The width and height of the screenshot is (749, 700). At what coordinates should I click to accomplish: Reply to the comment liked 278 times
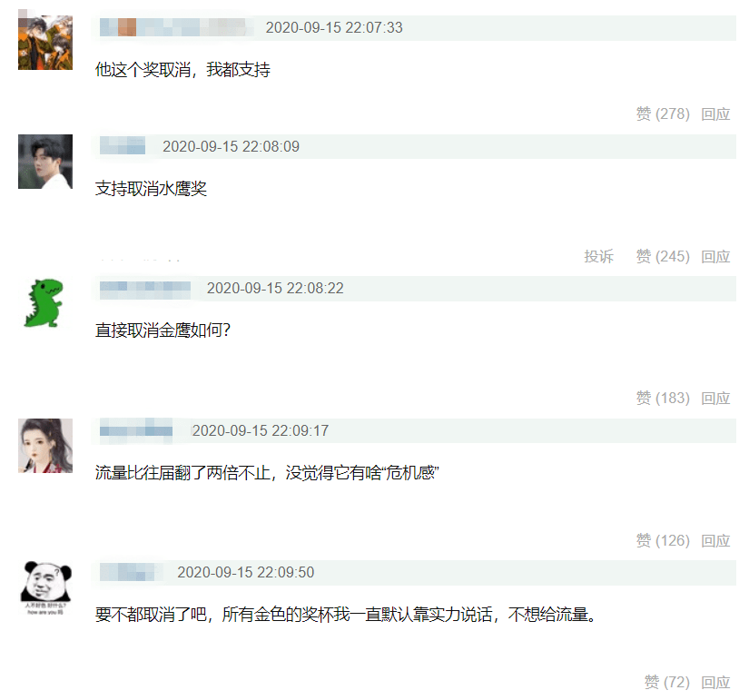(715, 113)
